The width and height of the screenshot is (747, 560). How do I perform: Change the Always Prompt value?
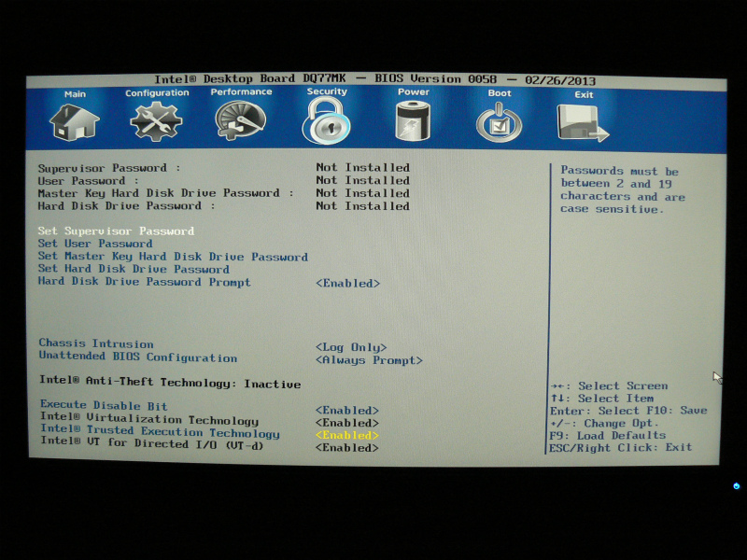point(369,360)
